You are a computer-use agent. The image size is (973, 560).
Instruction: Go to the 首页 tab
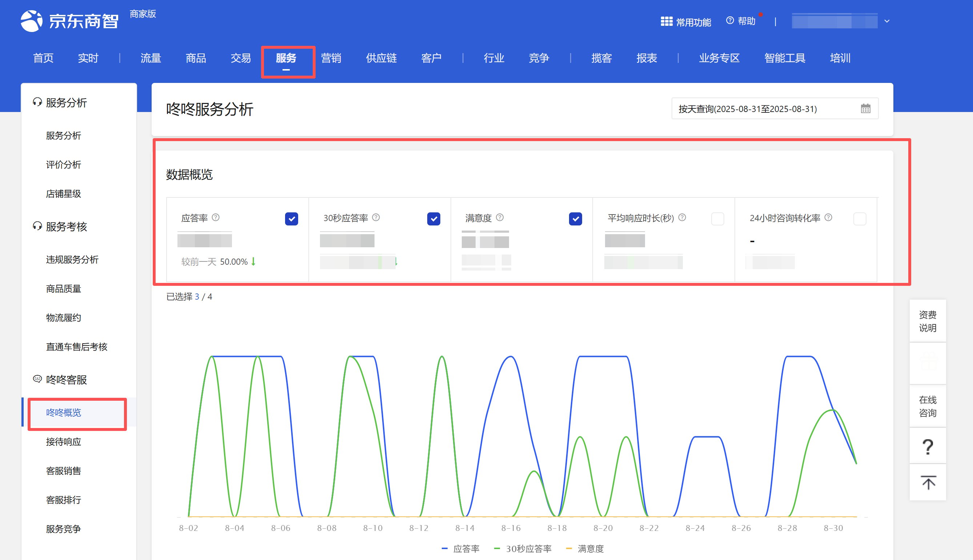click(43, 58)
